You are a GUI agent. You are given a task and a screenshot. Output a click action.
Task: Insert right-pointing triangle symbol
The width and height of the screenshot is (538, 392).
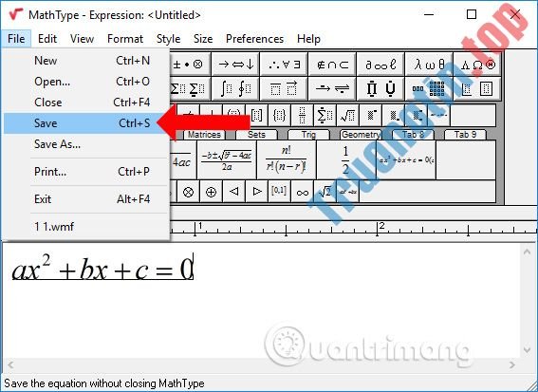coord(256,192)
